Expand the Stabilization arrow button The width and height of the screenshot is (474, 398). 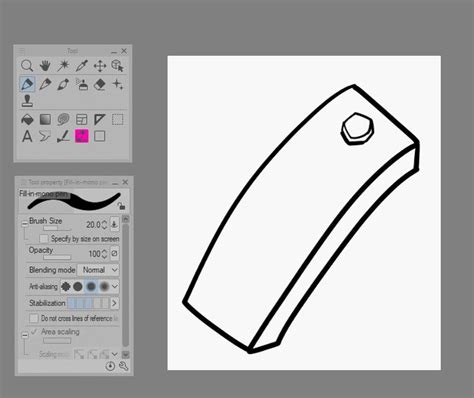(115, 303)
